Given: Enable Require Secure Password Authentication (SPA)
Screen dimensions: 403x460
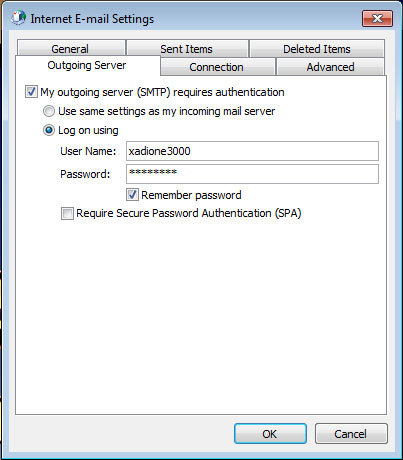Looking at the screenshot, I should click(67, 213).
